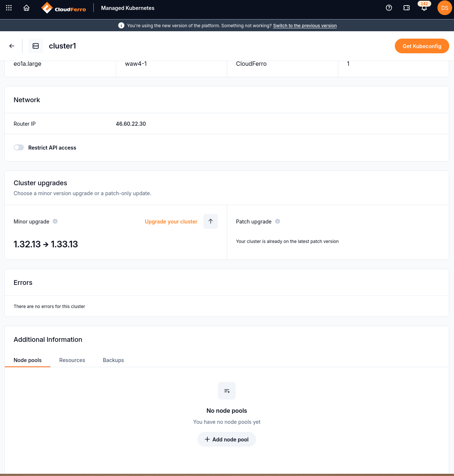Click 'Choose a minor version upgrade' description
The height and width of the screenshot is (476, 454).
click(x=82, y=193)
